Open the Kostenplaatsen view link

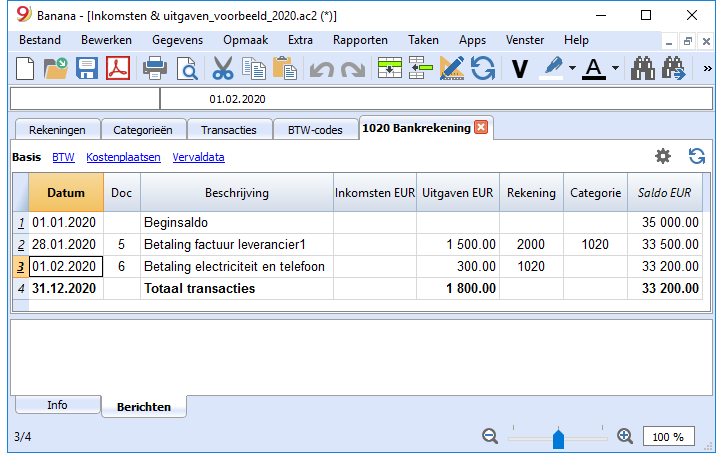(123, 157)
